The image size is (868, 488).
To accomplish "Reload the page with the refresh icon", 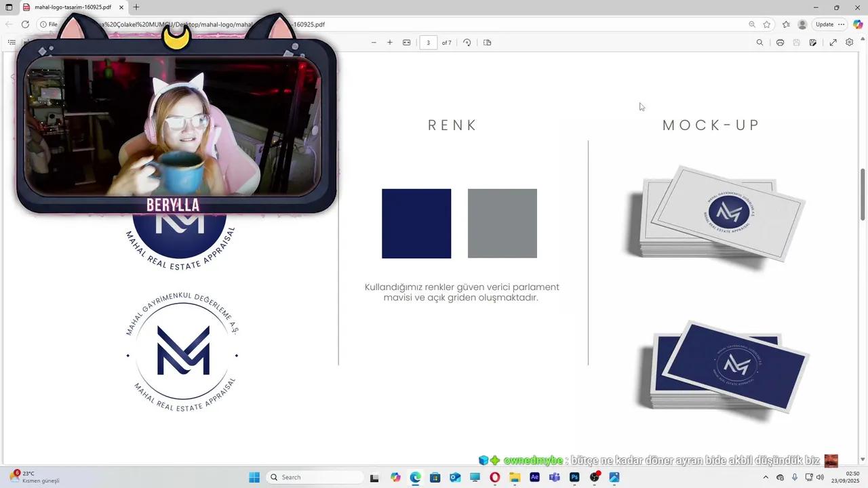I will 25,24.
